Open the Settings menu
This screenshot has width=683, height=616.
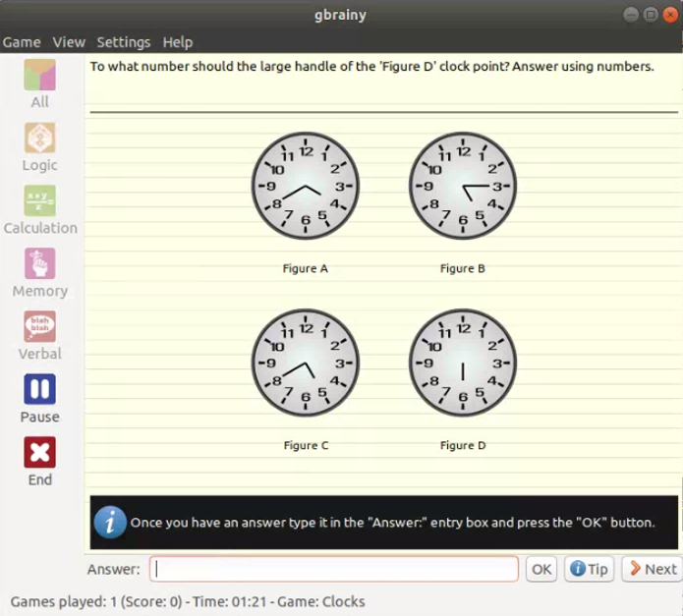pos(124,42)
